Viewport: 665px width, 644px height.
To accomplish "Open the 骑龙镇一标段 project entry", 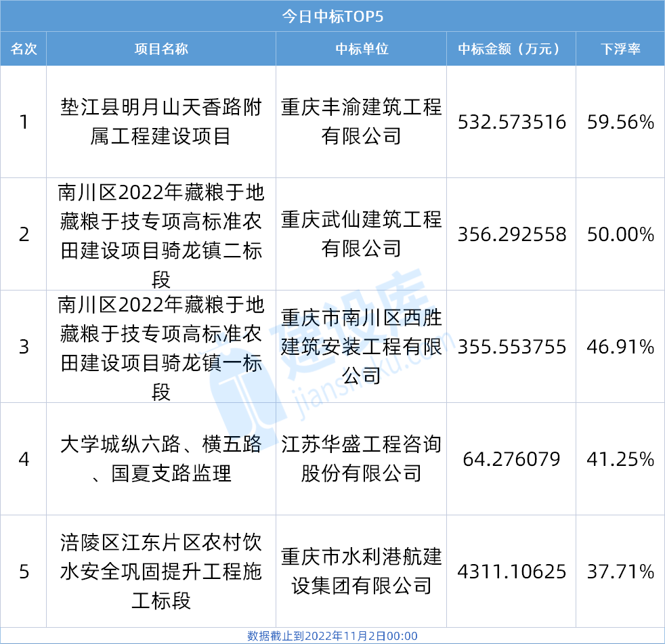I will (161, 347).
